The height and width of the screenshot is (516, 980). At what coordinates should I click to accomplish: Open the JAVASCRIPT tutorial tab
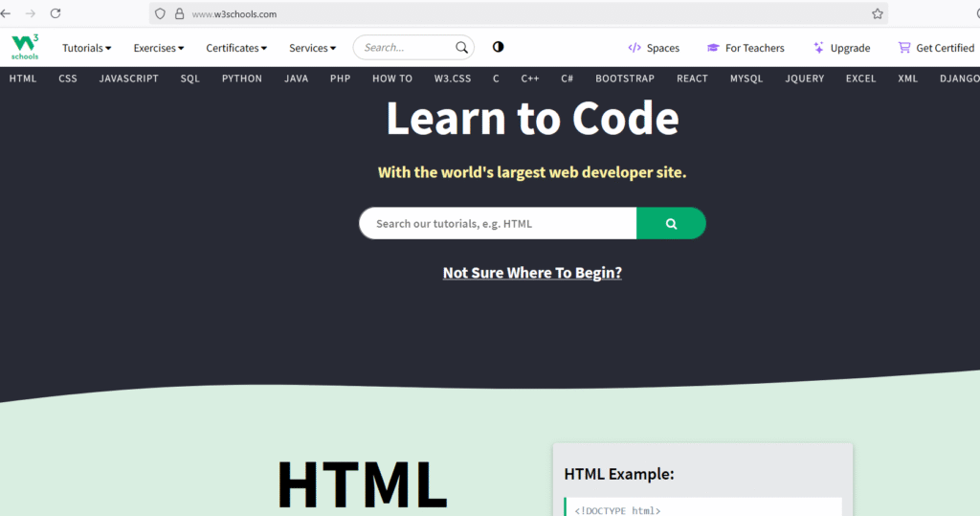tap(129, 79)
